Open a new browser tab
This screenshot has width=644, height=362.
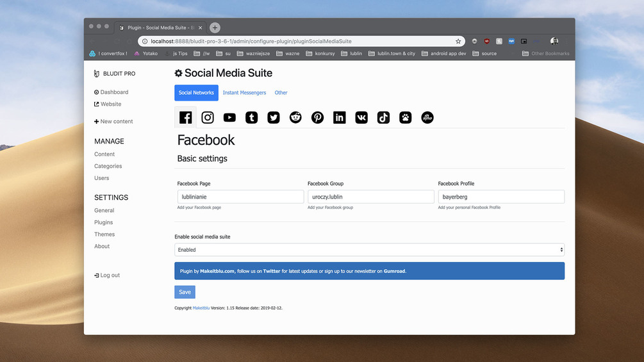(x=215, y=28)
